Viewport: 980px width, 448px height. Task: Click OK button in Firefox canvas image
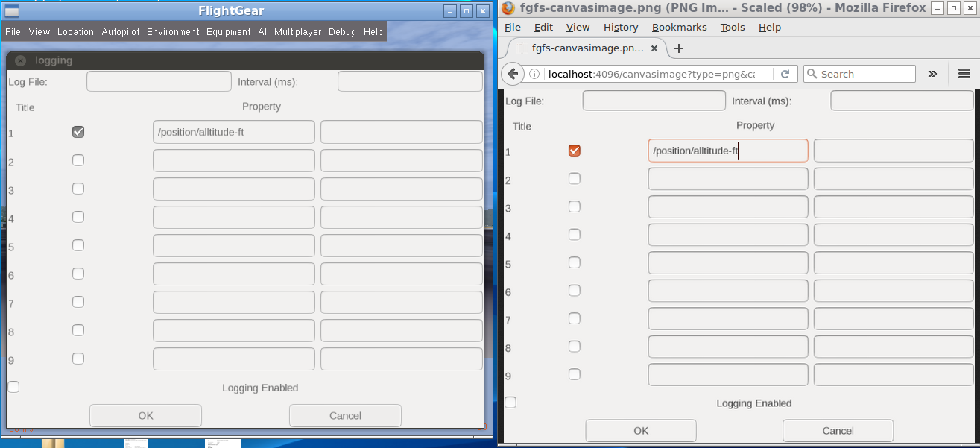click(641, 430)
